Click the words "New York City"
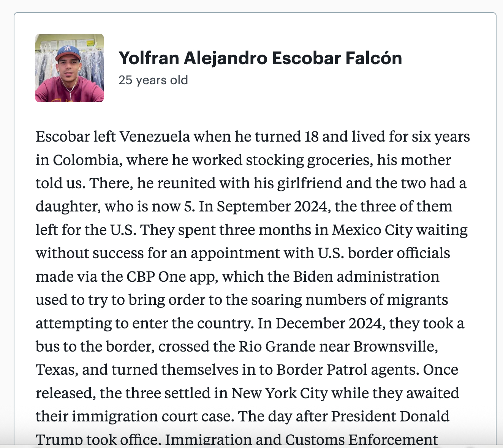 [280, 393]
